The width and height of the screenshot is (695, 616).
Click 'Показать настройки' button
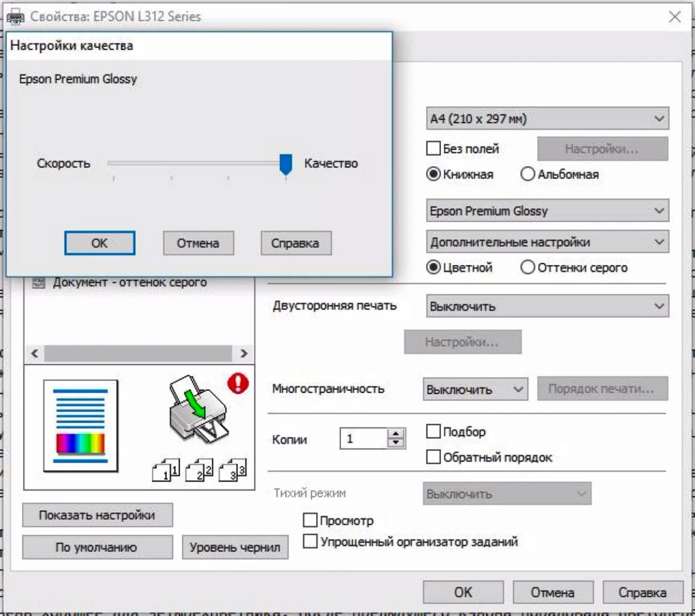(97, 515)
